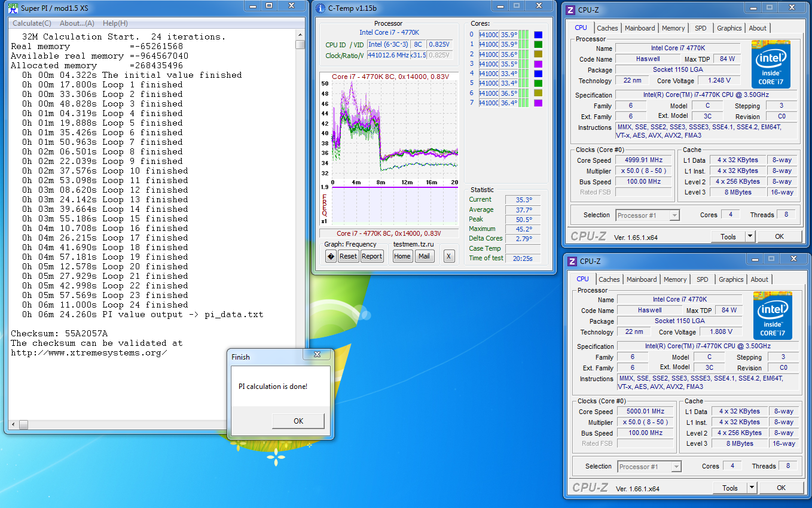Click the title icon of CPU-Z 1.66.1 window
The image size is (812, 508).
pyautogui.click(x=572, y=261)
